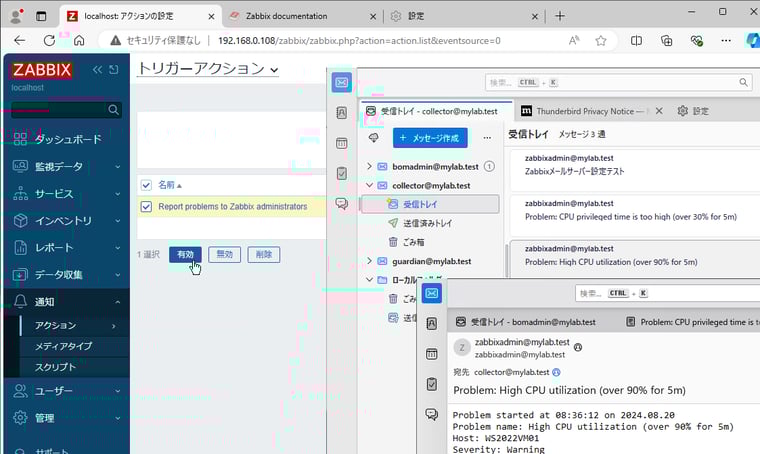Viewport: 760px width, 454px height.
Task: Click the メッセージ作成 compose button
Action: (430, 138)
